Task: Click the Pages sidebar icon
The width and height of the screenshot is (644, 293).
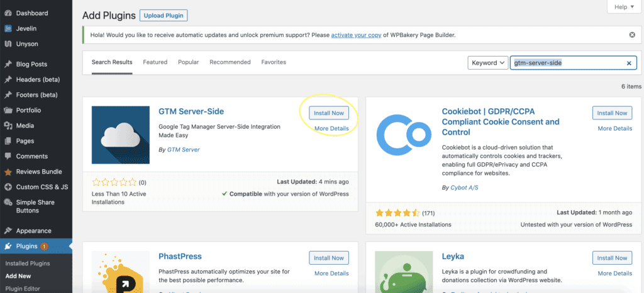Action: coord(8,141)
